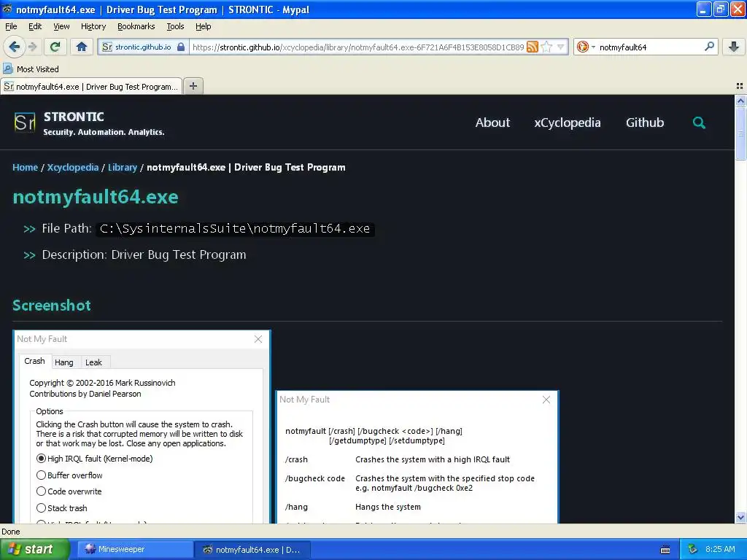Screen dimensions: 747x560
Task: Minimize the Mypal browser window
Action: pos(704,9)
